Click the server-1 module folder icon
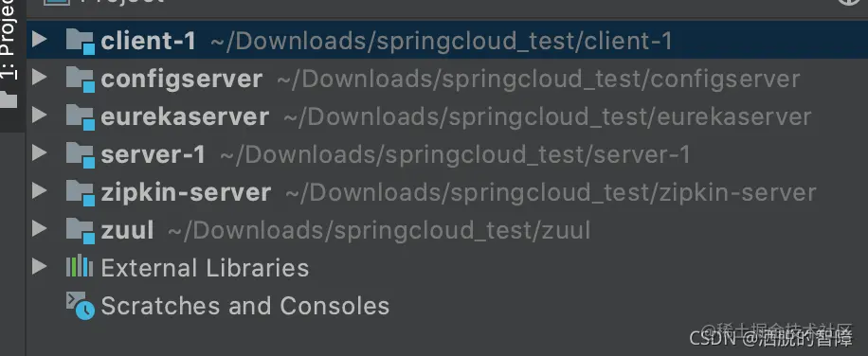This screenshot has width=868, height=356. [x=81, y=154]
